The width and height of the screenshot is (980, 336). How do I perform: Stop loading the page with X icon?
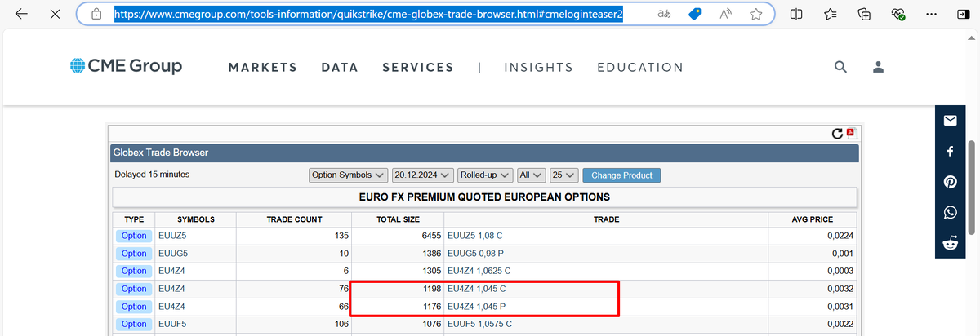pos(54,14)
